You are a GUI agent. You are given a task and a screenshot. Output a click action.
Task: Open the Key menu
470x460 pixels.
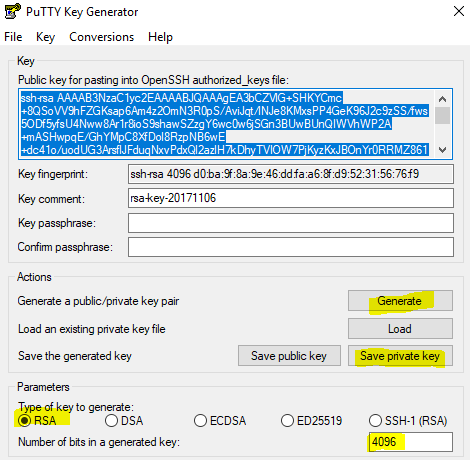point(45,37)
